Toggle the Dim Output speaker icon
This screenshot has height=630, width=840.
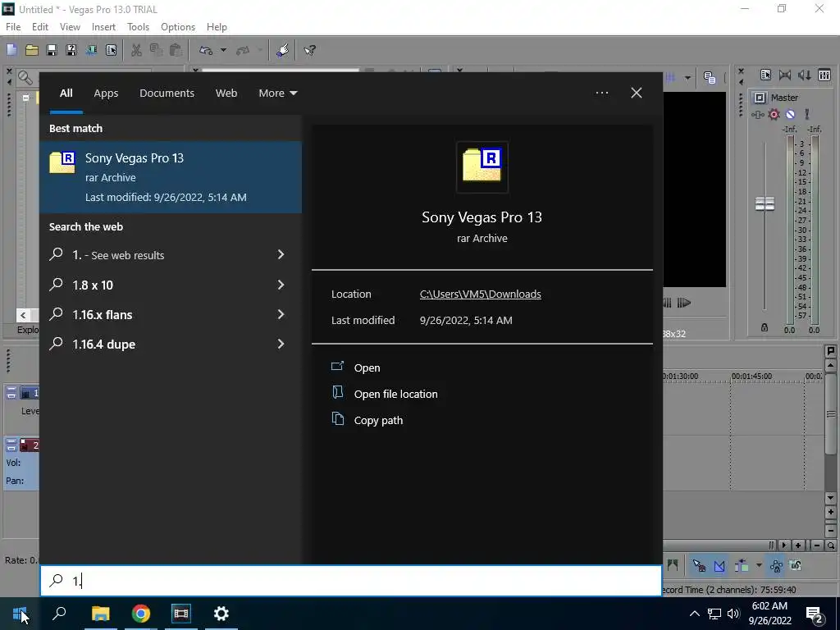coord(805,75)
